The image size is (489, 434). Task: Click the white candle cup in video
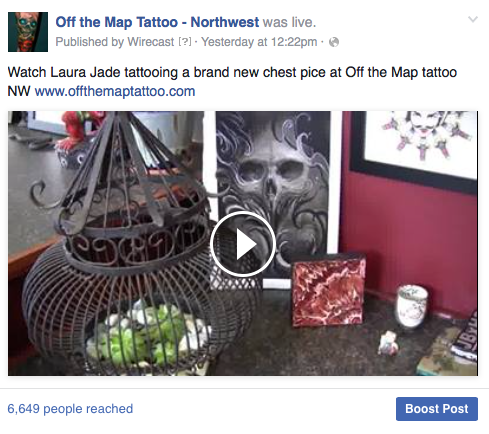pos(412,307)
